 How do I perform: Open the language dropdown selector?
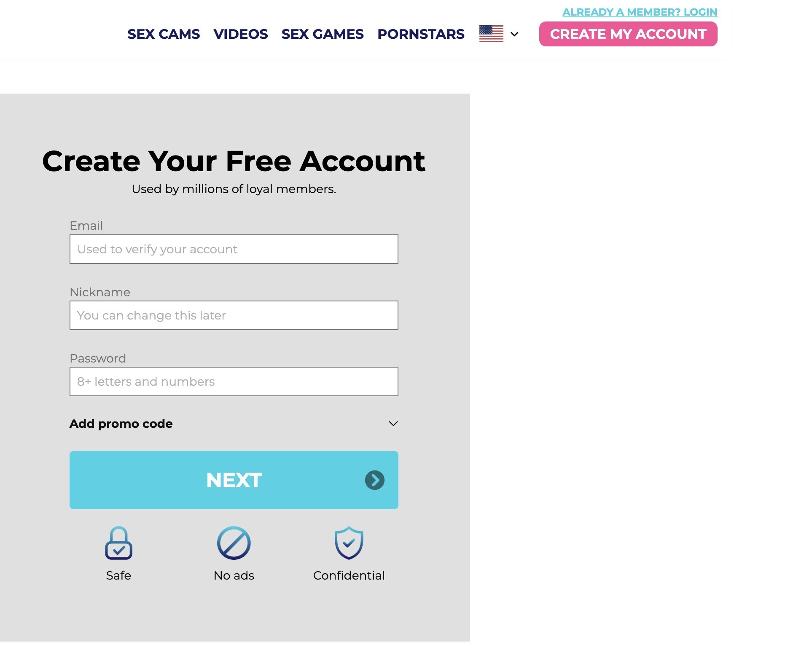pyautogui.click(x=499, y=34)
